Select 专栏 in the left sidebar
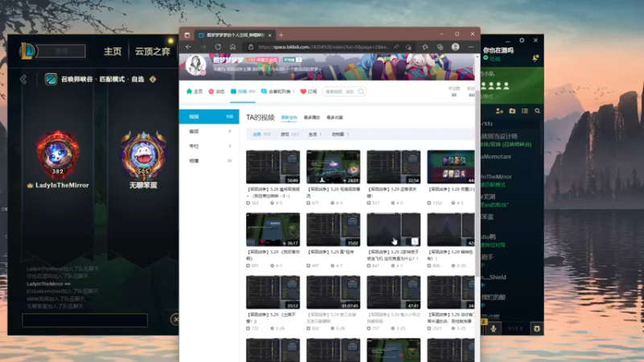This screenshot has width=644, height=362. [209, 146]
